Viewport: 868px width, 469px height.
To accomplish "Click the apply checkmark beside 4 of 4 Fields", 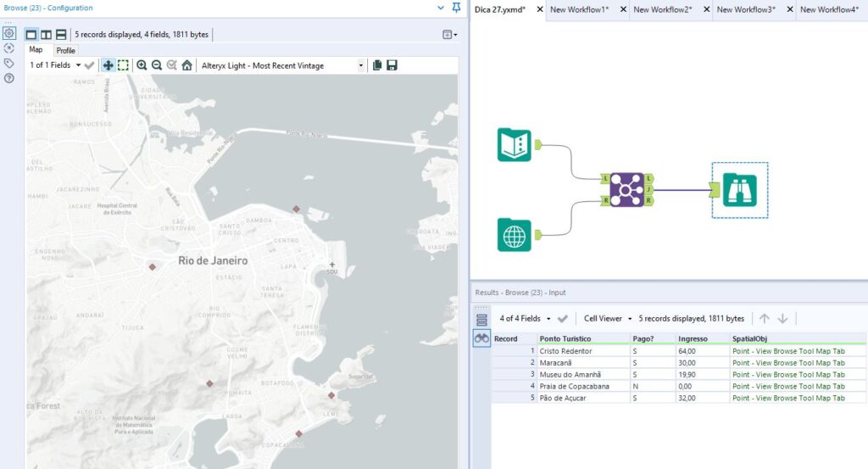I will 563,318.
